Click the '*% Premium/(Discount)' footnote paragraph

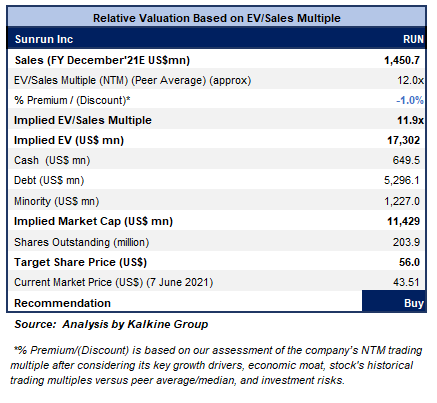pyautogui.click(x=216, y=365)
